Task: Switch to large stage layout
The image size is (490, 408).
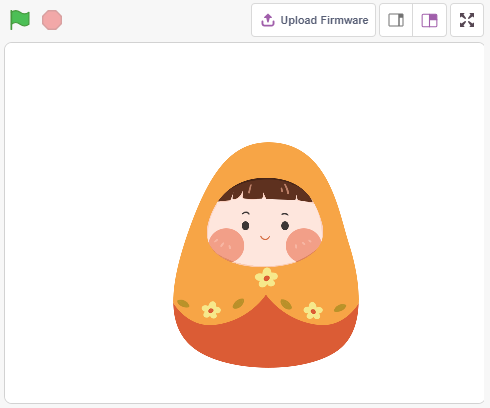Action: [x=429, y=20]
